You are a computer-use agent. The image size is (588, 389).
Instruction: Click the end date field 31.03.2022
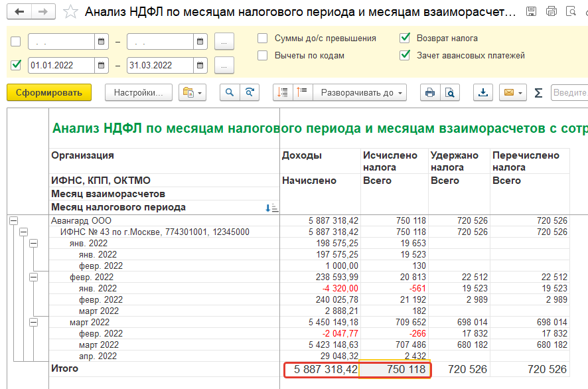(159, 66)
